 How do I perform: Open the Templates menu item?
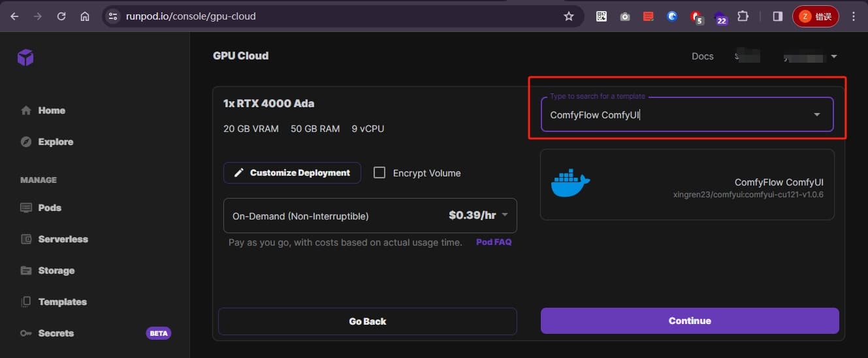coord(62,302)
